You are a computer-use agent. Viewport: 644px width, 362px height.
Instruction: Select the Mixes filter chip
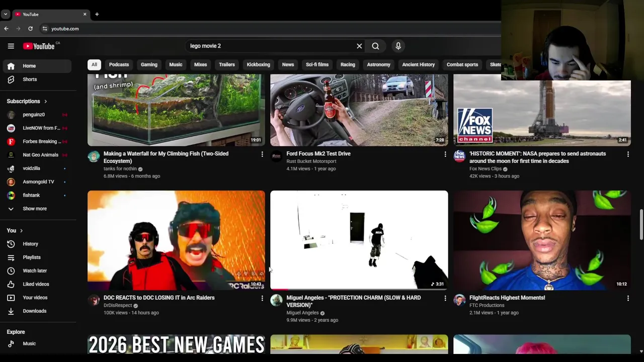pyautogui.click(x=200, y=64)
